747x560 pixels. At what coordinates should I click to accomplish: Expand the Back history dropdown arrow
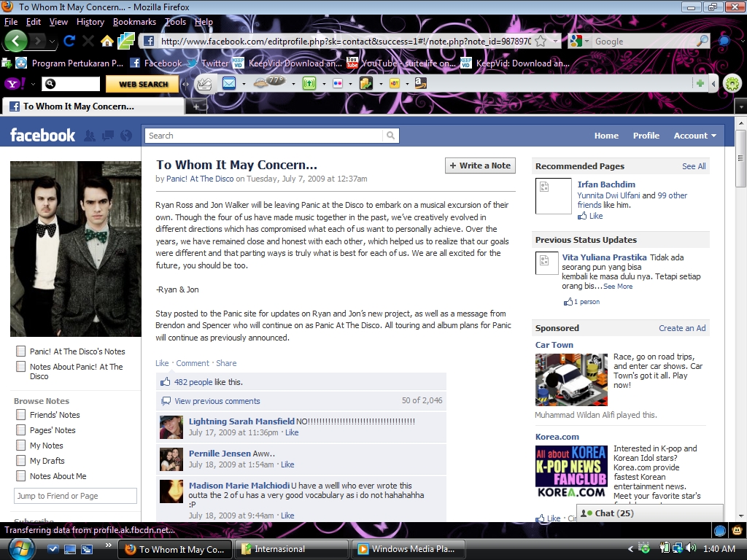pos(52,42)
